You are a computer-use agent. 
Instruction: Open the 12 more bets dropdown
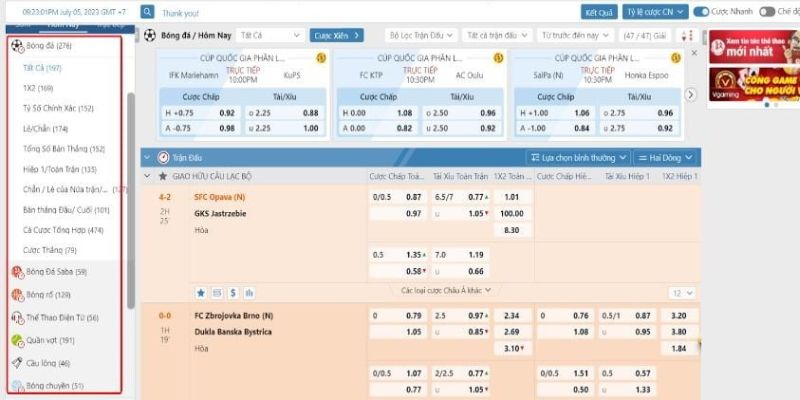click(x=682, y=293)
